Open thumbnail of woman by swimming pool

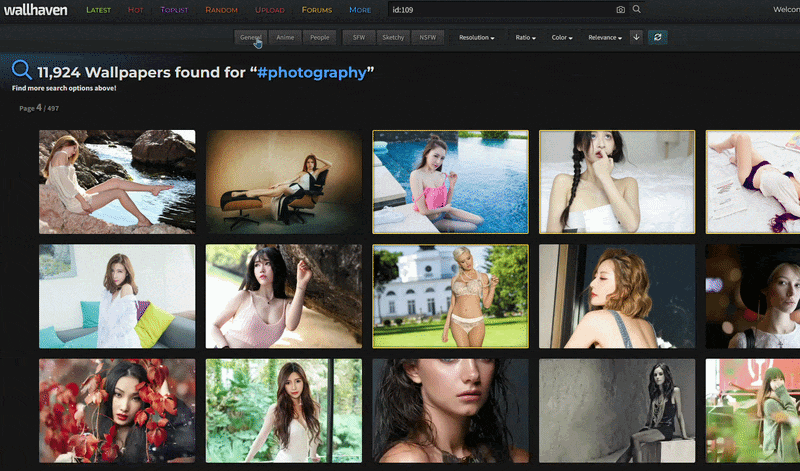tap(451, 182)
